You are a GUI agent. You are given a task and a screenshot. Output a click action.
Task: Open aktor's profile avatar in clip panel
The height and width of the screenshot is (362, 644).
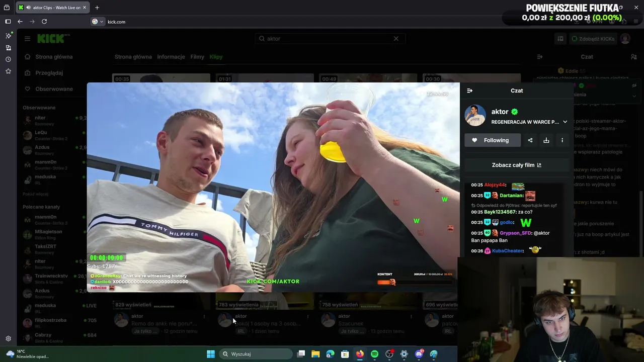coord(475,116)
